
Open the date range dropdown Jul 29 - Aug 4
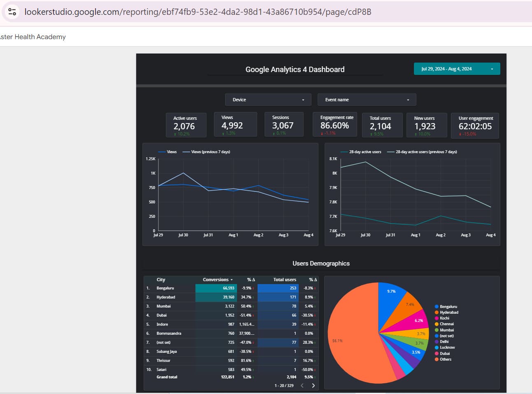point(457,69)
